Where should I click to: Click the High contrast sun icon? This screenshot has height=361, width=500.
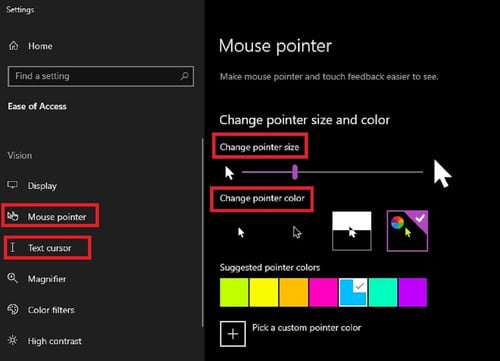coord(13,340)
